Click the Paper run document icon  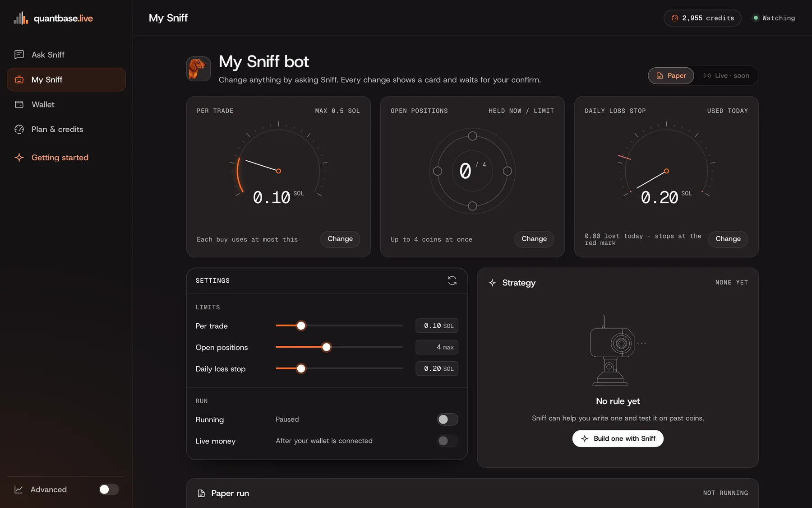click(x=201, y=493)
